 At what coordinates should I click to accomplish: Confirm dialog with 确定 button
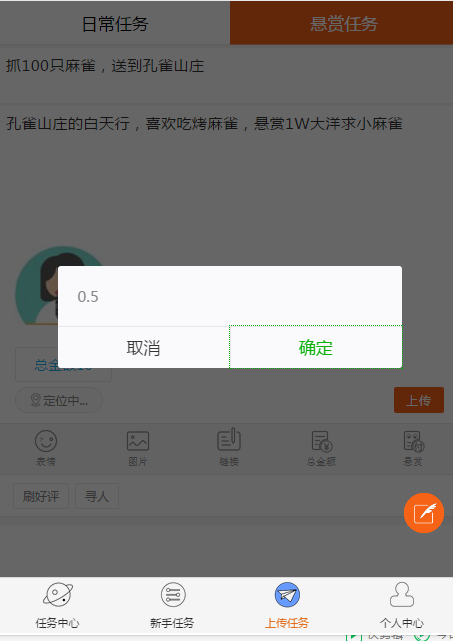[x=316, y=347]
